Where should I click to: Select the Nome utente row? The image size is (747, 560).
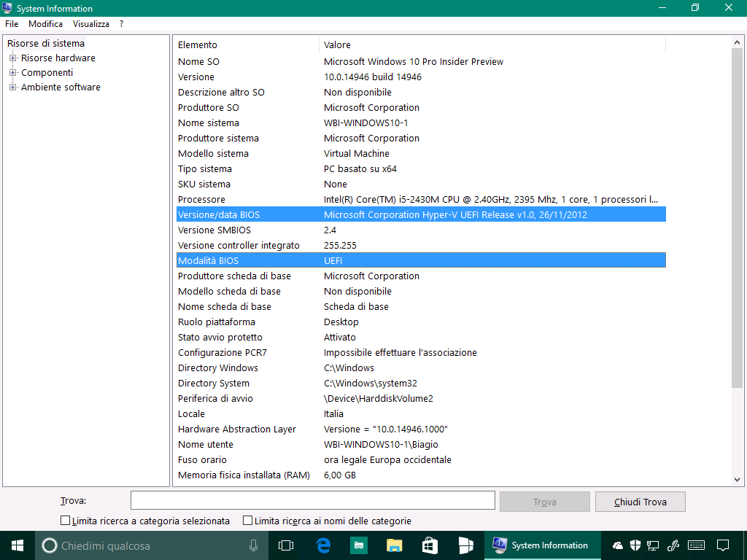coord(421,444)
